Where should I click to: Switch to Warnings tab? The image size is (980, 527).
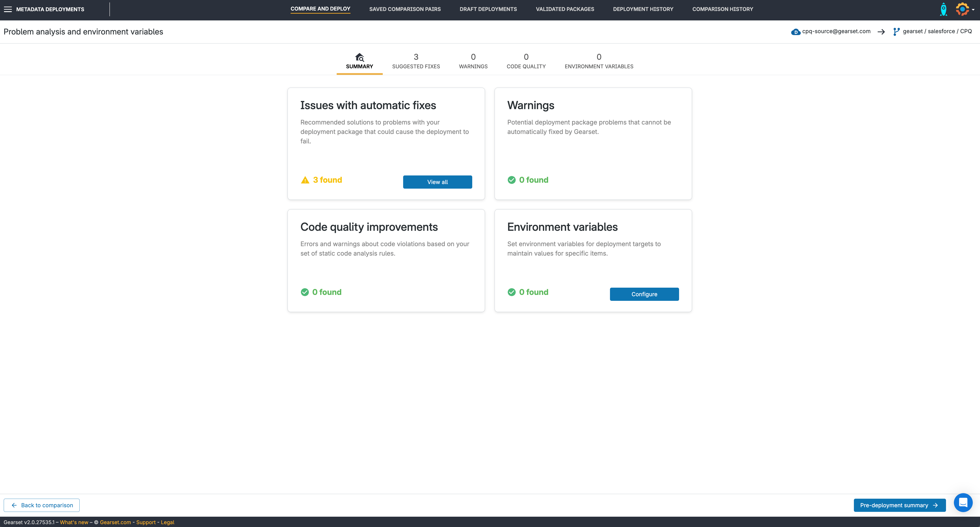click(x=473, y=61)
